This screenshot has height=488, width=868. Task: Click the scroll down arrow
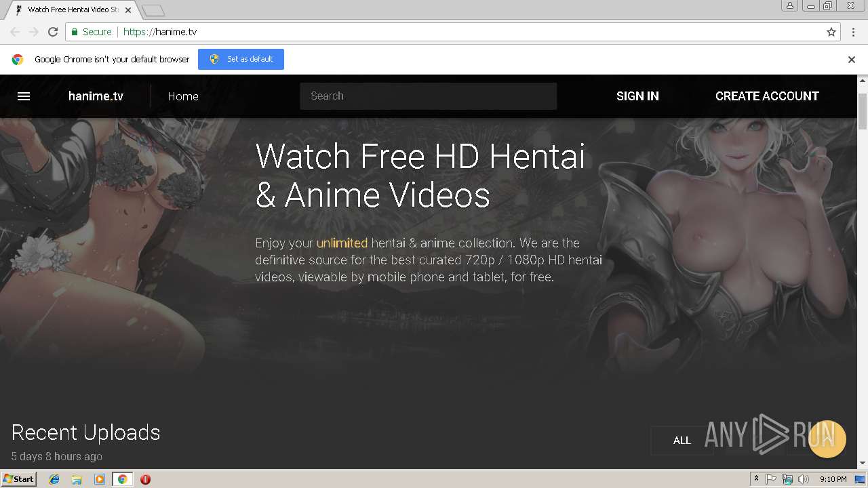[863, 464]
